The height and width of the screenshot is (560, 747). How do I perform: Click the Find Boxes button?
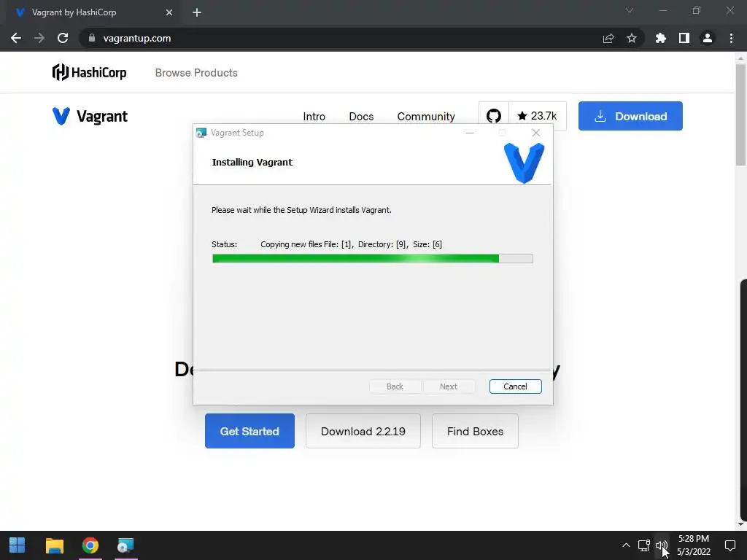click(x=475, y=431)
